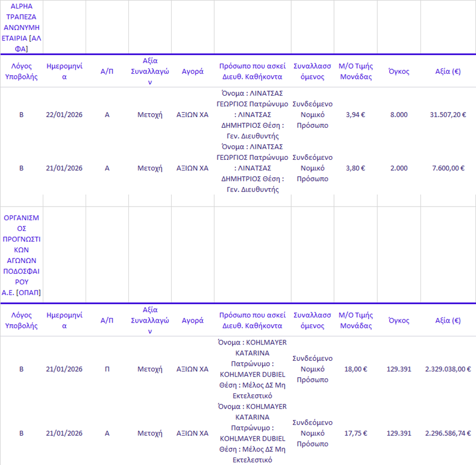Click Μετοχή cell in the 3,80 € row
The image size is (476, 465).
tap(150, 168)
